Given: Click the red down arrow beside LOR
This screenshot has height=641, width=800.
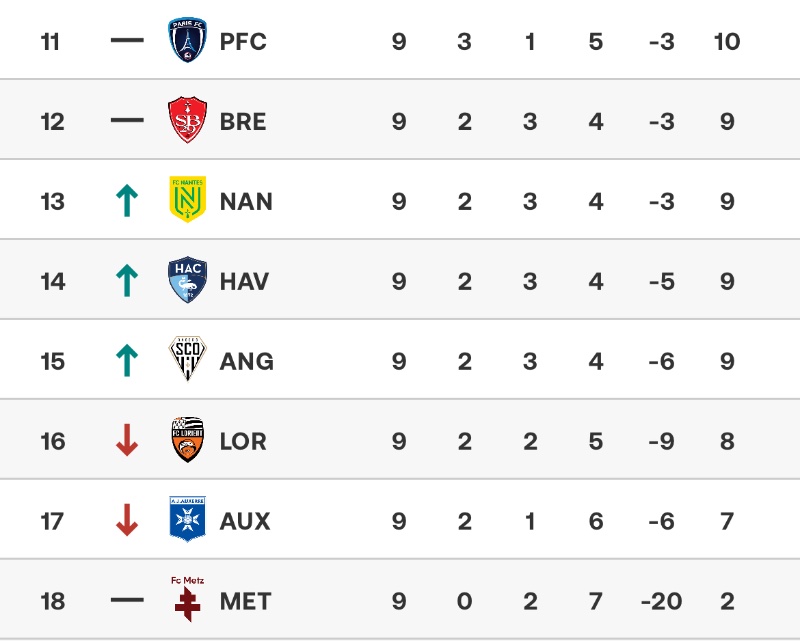Looking at the screenshot, I should tap(127, 441).
